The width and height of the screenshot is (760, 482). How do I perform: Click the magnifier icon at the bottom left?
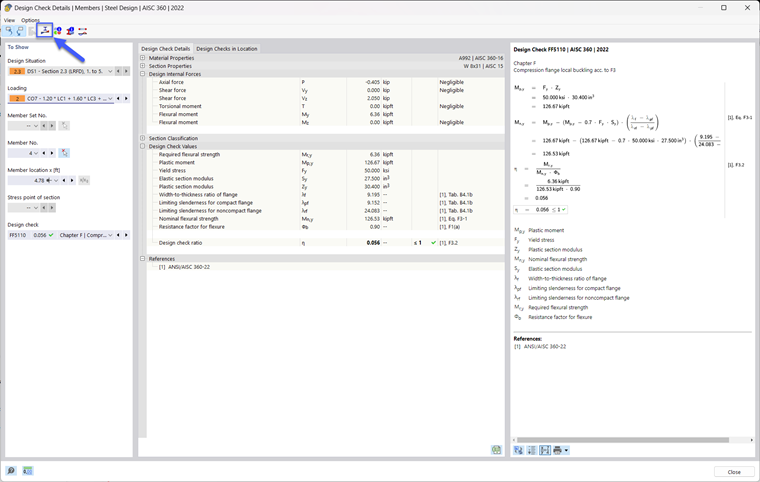click(11, 471)
